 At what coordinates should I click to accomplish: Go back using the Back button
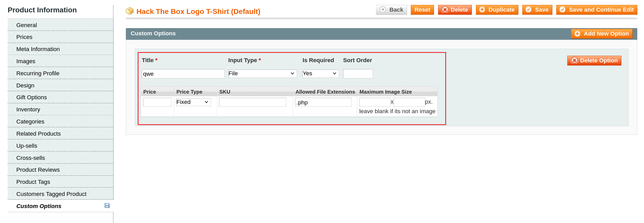[391, 10]
